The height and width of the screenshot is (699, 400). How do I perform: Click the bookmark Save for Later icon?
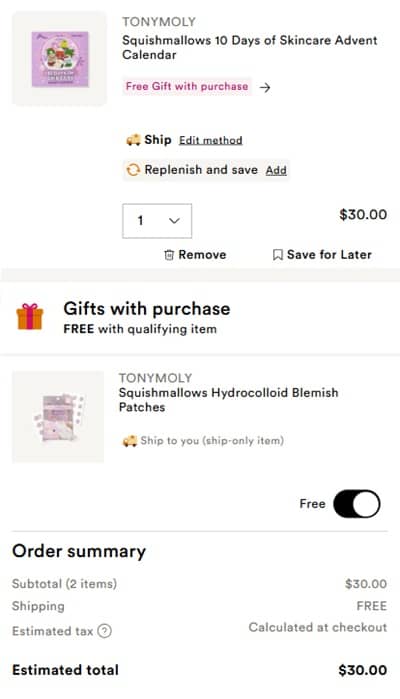point(277,255)
